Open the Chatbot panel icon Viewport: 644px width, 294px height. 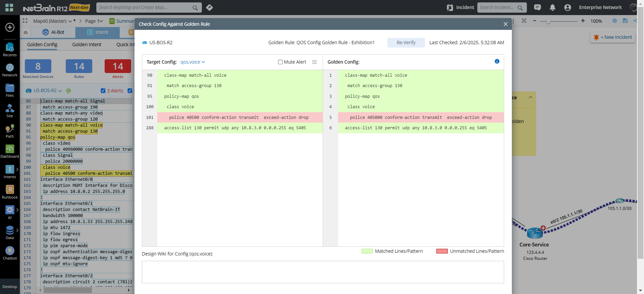pos(10,251)
